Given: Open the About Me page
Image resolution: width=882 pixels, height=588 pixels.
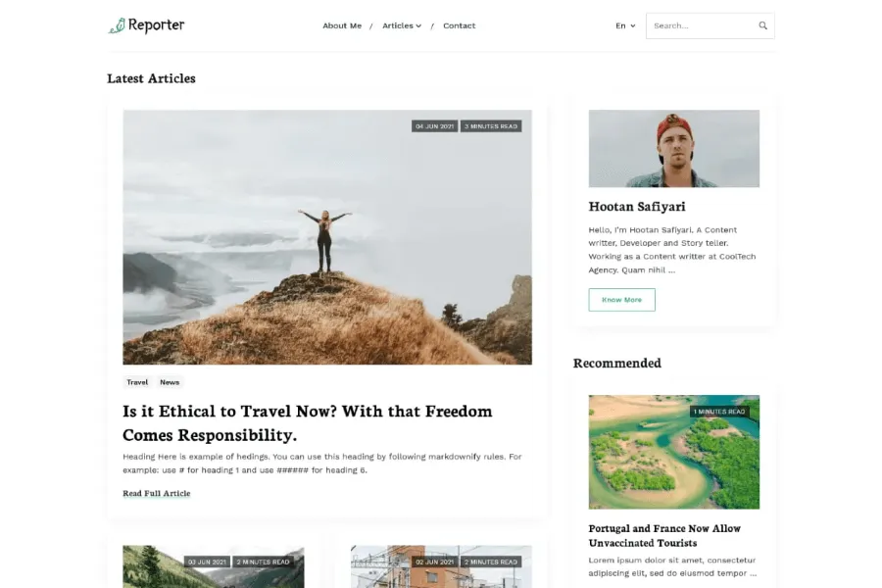Looking at the screenshot, I should coord(342,25).
